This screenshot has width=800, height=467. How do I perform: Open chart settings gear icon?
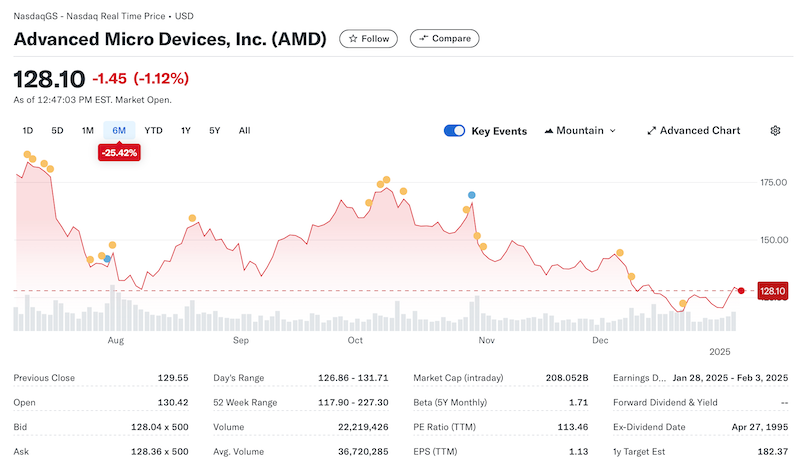click(x=775, y=131)
